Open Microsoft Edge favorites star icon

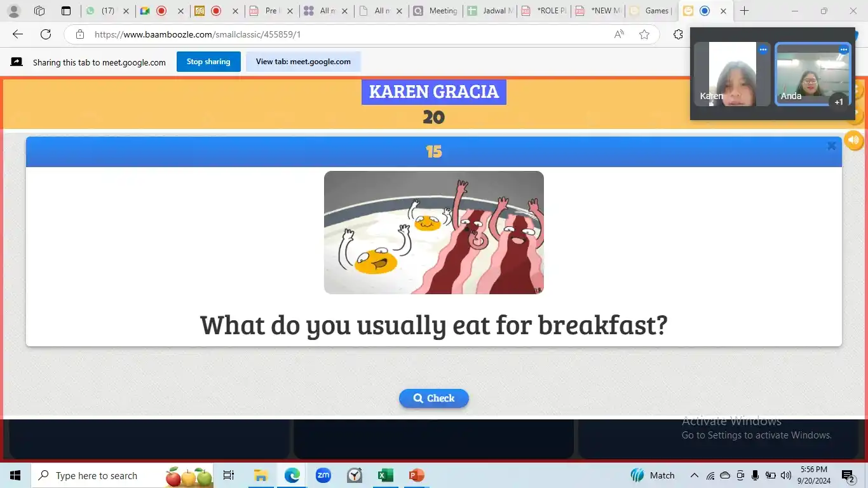[x=644, y=35]
